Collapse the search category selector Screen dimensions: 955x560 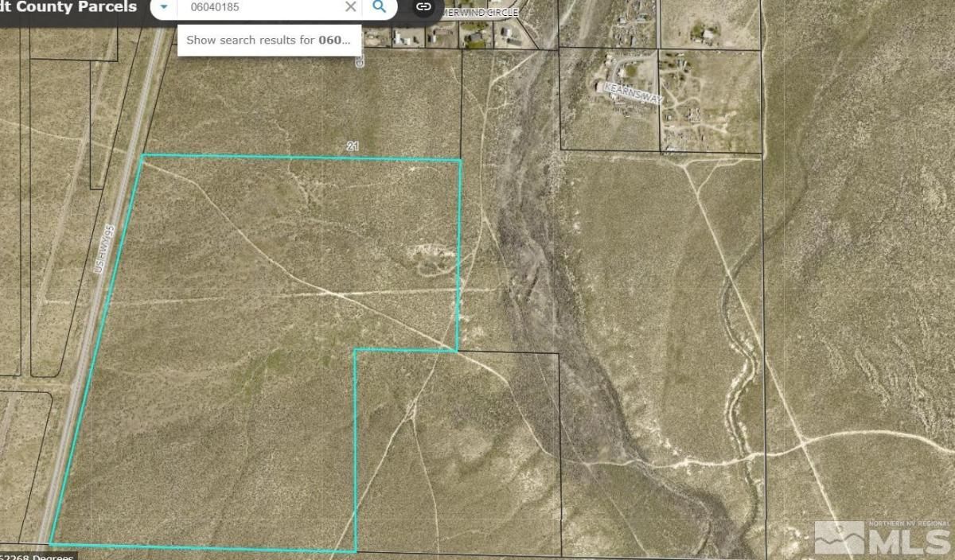pyautogui.click(x=162, y=6)
